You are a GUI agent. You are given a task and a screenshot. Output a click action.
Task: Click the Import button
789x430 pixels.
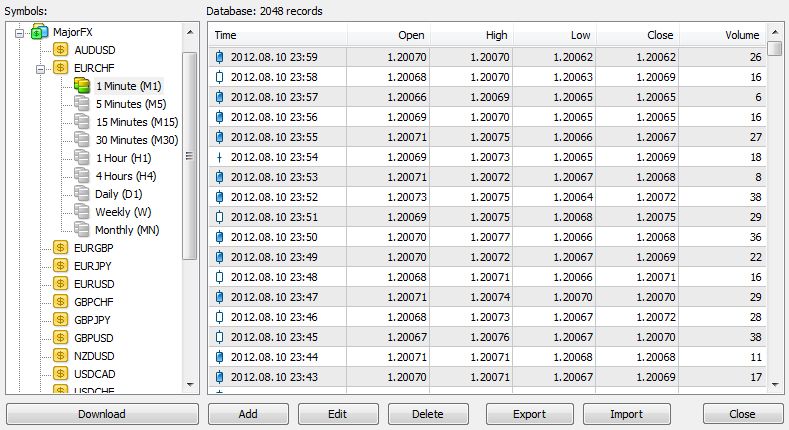pyautogui.click(x=628, y=414)
